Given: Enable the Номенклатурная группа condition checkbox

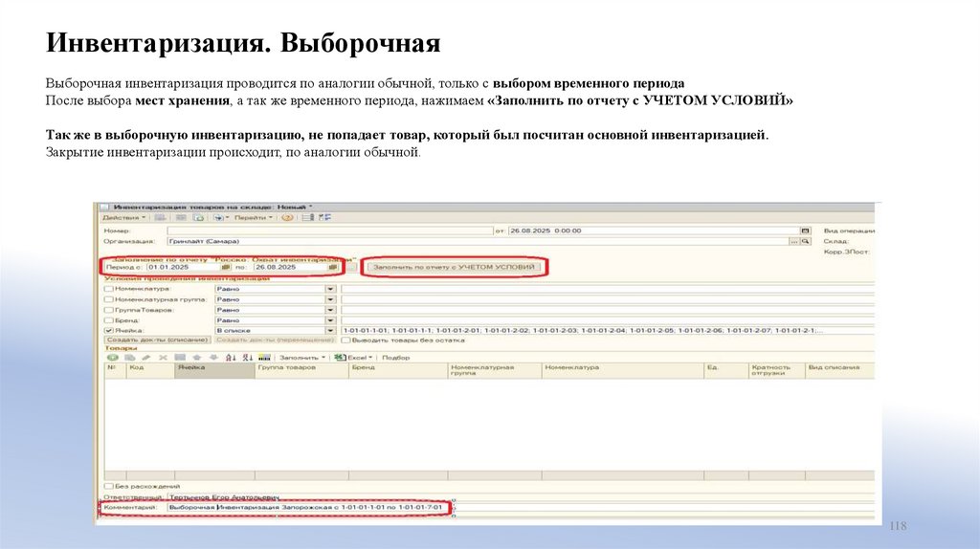Looking at the screenshot, I should tap(109, 299).
